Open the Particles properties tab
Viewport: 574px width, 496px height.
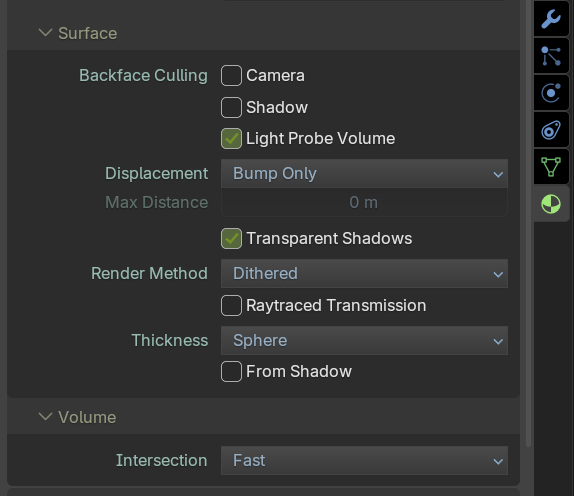click(551, 56)
